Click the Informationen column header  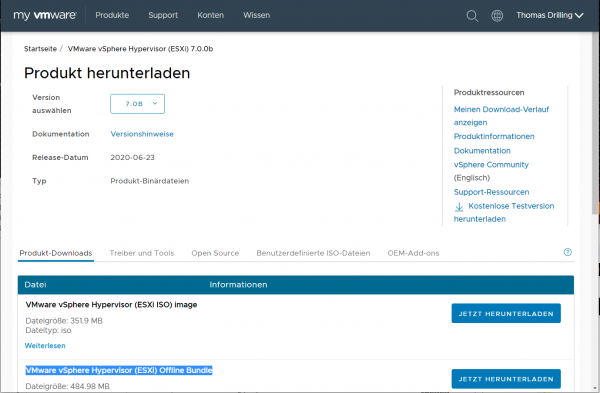238,285
